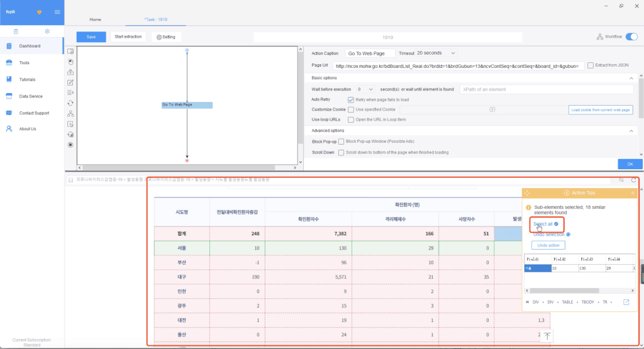Enable Block Pop-up Window checkbox
This screenshot has width=644, height=349.
tap(341, 141)
